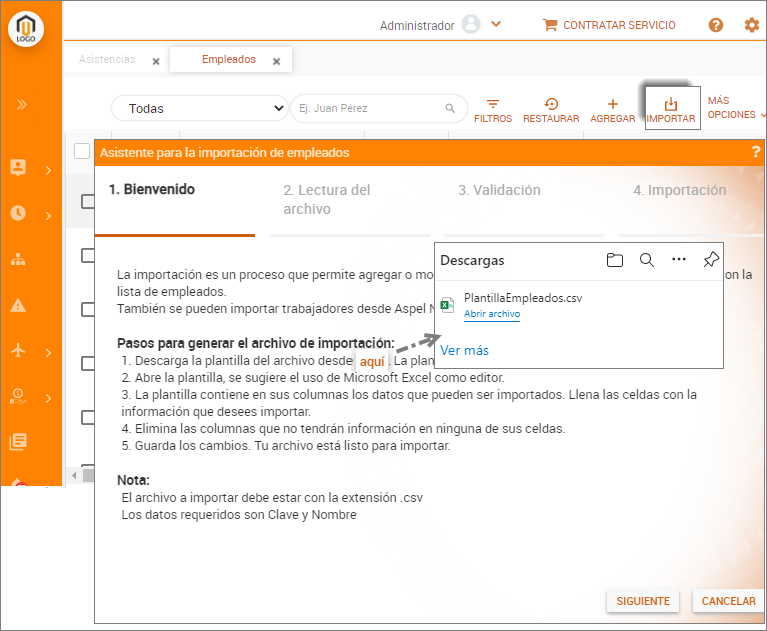
Task: Click the Filtros funnel icon
Action: pyautogui.click(x=492, y=104)
